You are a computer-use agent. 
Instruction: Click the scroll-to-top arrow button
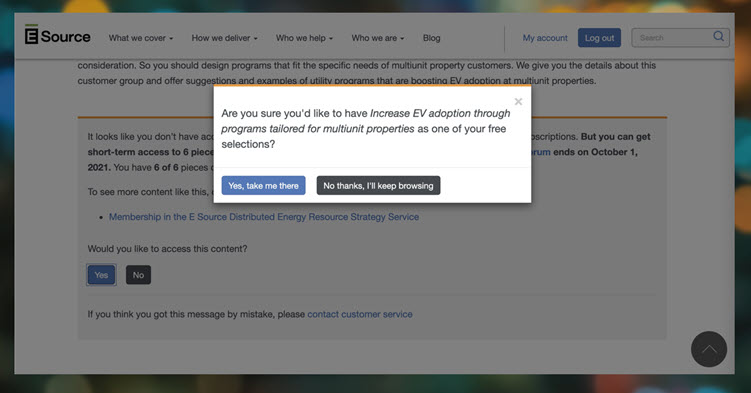click(709, 349)
